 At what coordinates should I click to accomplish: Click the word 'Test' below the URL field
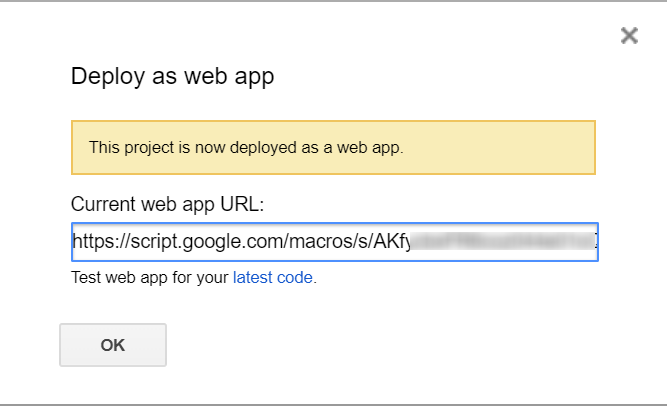84,278
